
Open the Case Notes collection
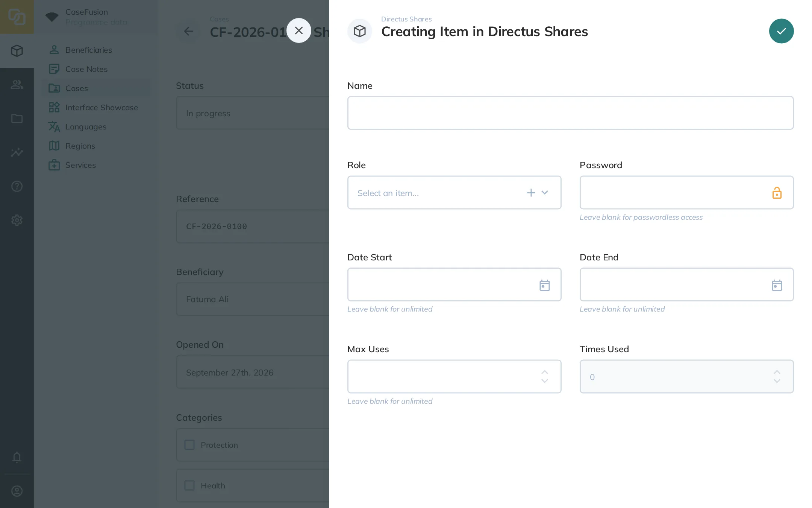pyautogui.click(x=96, y=69)
